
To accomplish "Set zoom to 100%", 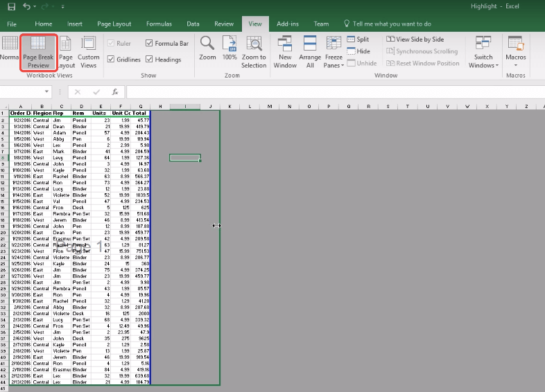I will [x=230, y=50].
